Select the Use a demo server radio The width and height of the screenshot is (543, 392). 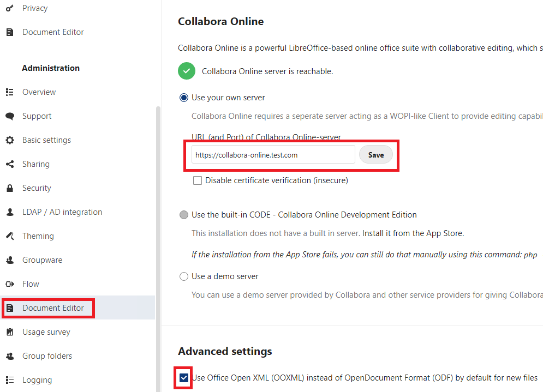click(183, 276)
